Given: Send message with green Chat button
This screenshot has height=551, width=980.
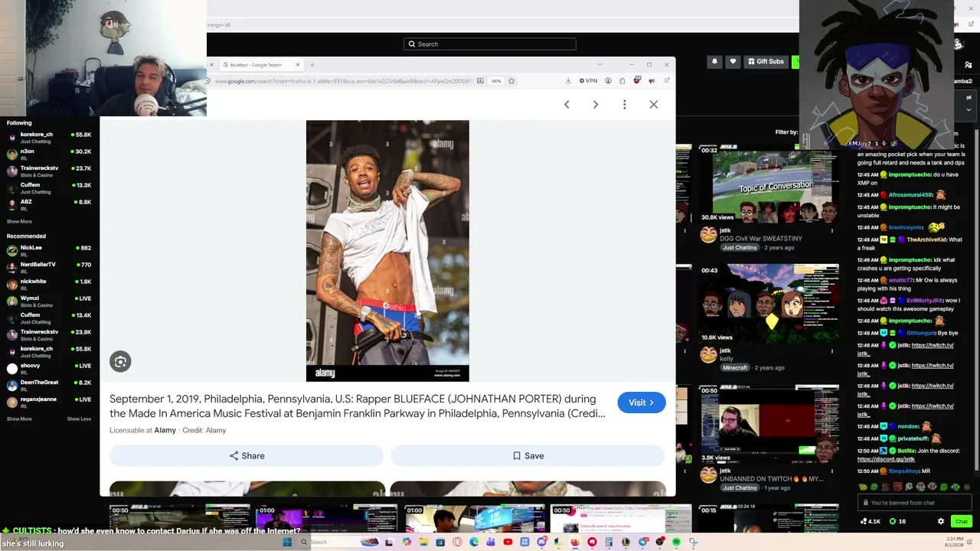Looking at the screenshot, I should click(961, 521).
